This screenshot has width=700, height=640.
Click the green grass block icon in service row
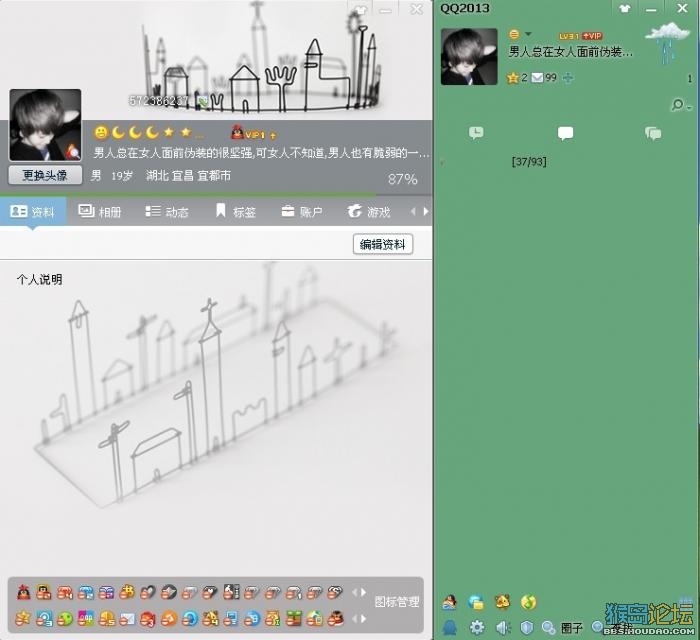click(x=294, y=619)
